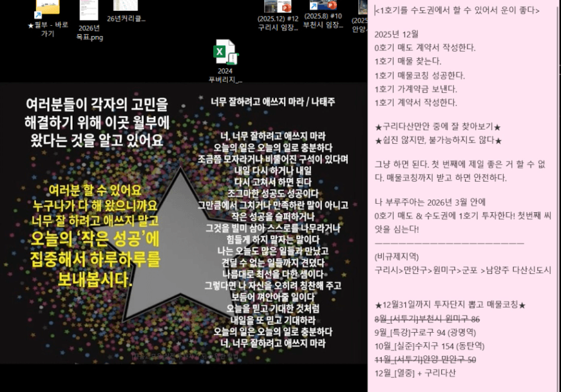The image size is (561, 392).
Task: Open the ★월부 - 바로가기 folder shortcut
Action: click(47, 18)
